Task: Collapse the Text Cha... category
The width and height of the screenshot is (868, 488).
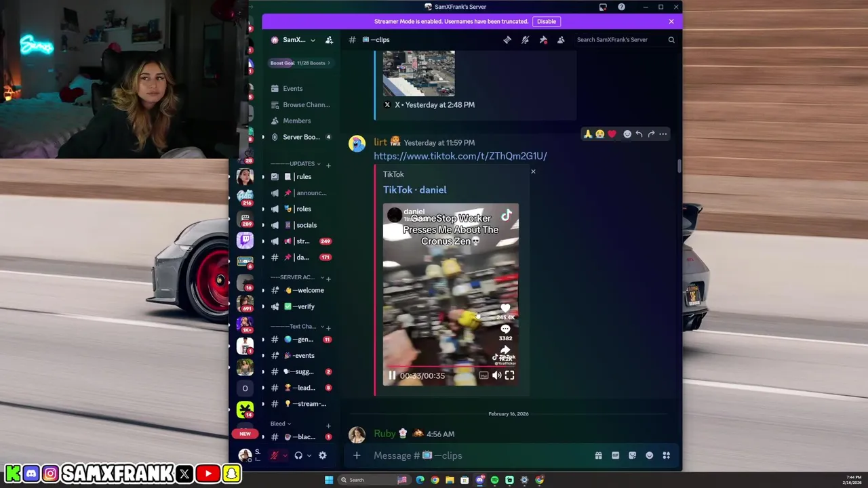Action: [x=298, y=327]
